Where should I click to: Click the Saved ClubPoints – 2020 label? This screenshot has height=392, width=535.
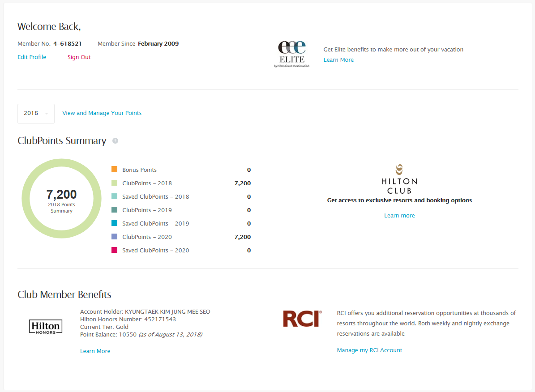pyautogui.click(x=156, y=251)
